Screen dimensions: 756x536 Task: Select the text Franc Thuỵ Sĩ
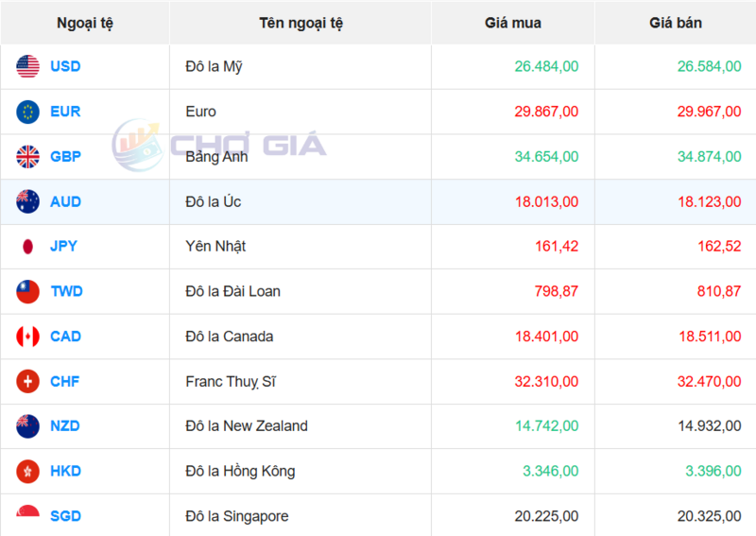[x=231, y=382]
